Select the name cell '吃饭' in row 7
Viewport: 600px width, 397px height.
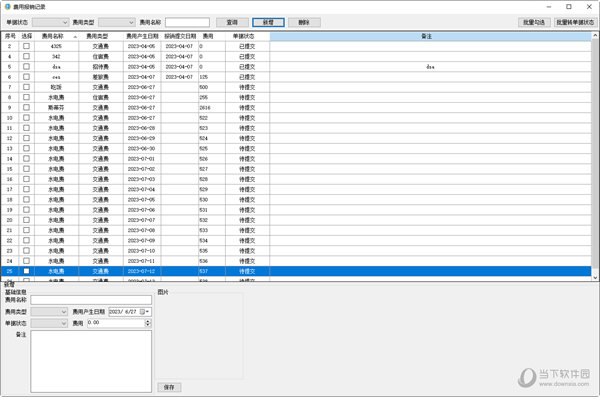click(x=56, y=87)
